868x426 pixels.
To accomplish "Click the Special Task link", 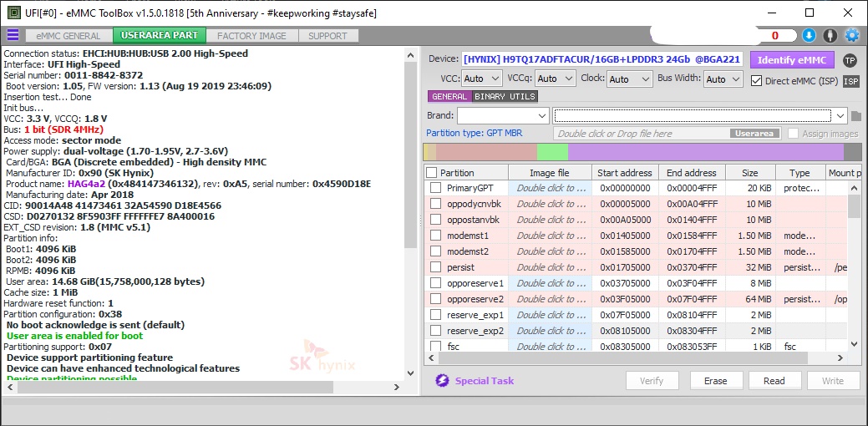I will pos(485,381).
